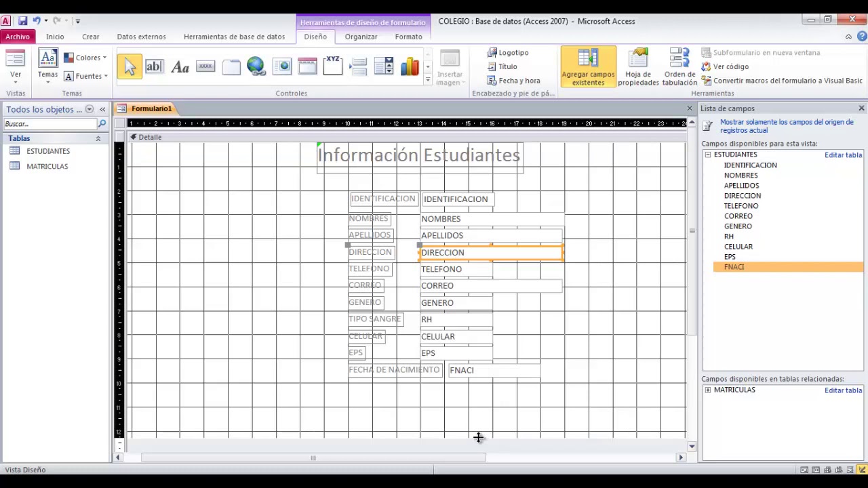Close the Lista de campos pane
The height and width of the screenshot is (488, 868).
[861, 108]
